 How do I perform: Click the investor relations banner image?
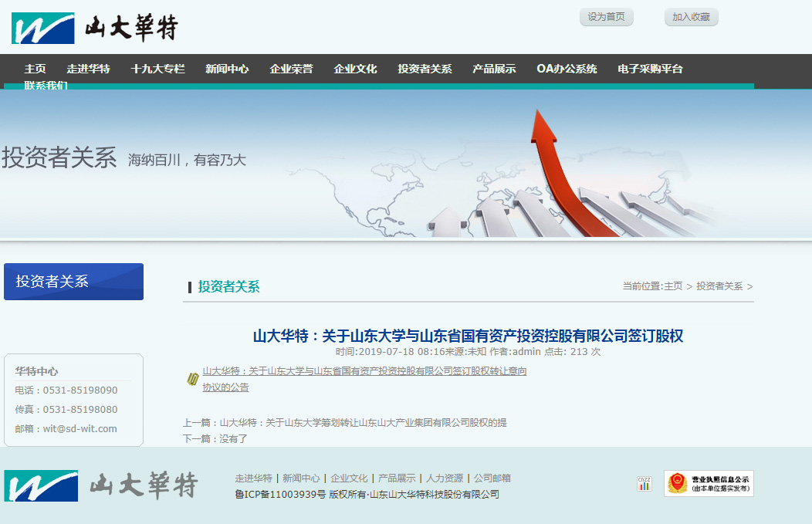point(406,164)
